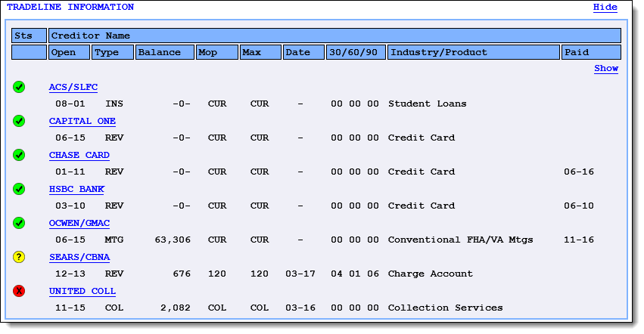Click the 11-16 paid date for OCWEN/GMAC
Image resolution: width=644 pixels, height=334 pixels.
[579, 240]
